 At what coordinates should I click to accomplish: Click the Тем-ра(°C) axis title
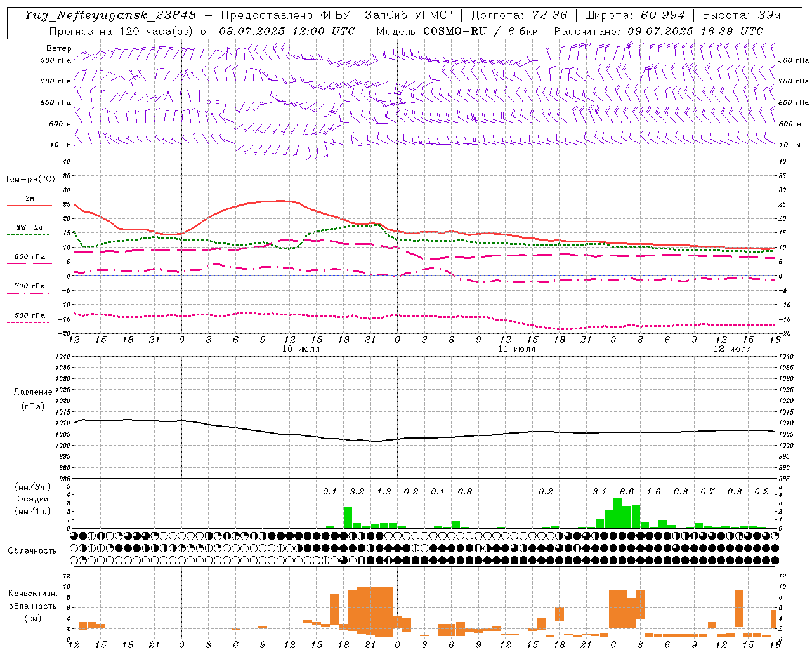click(30, 180)
